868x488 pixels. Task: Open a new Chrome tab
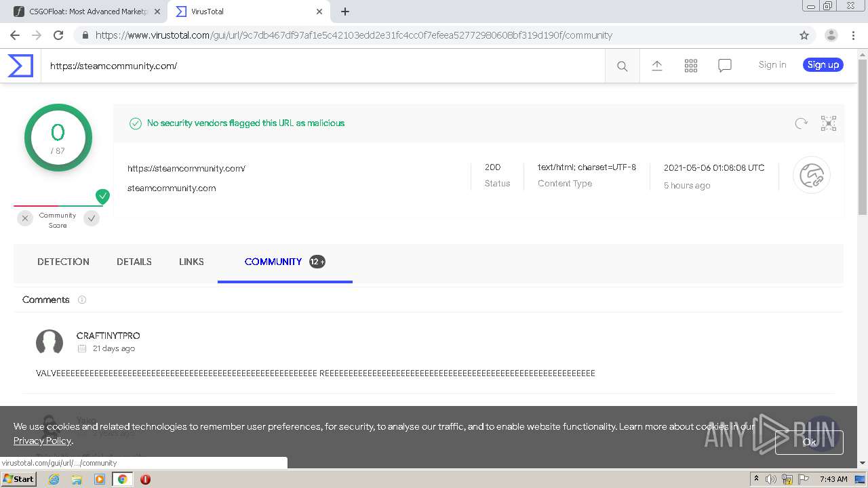click(x=345, y=12)
